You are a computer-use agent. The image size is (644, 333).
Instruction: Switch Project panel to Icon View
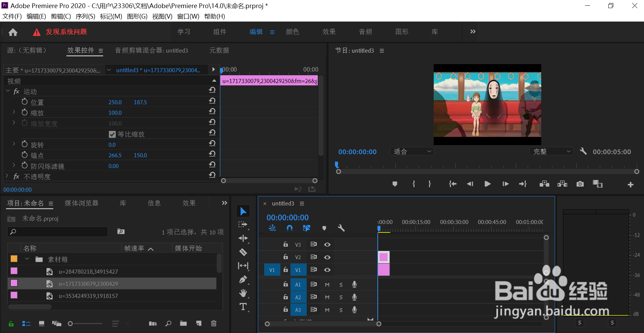pyautogui.click(x=41, y=324)
